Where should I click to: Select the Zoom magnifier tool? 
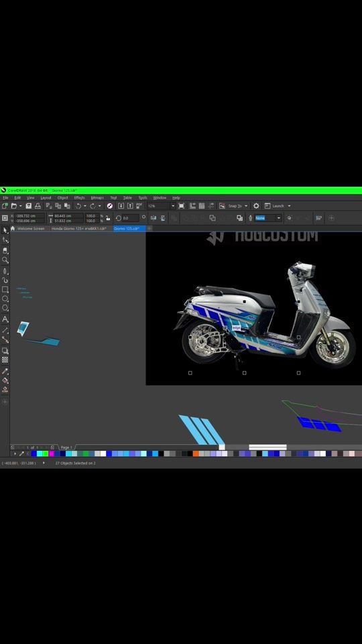coord(5,260)
